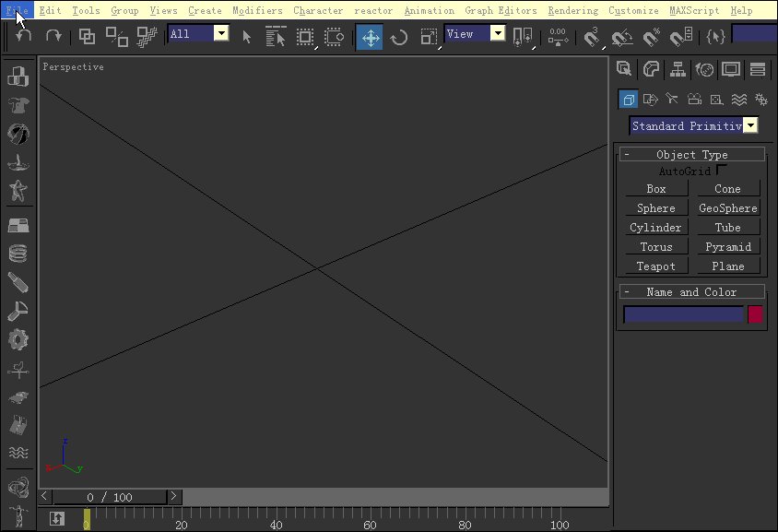
Task: Open the reactor menu
Action: (x=373, y=10)
